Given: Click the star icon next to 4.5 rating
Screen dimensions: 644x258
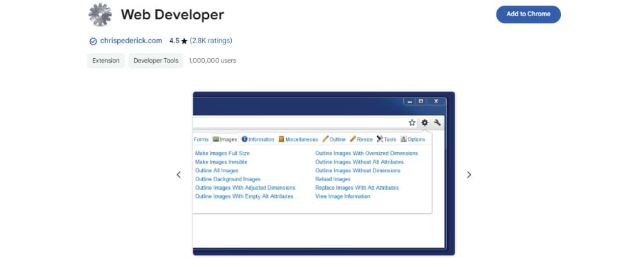Looking at the screenshot, I should pyautogui.click(x=184, y=41).
